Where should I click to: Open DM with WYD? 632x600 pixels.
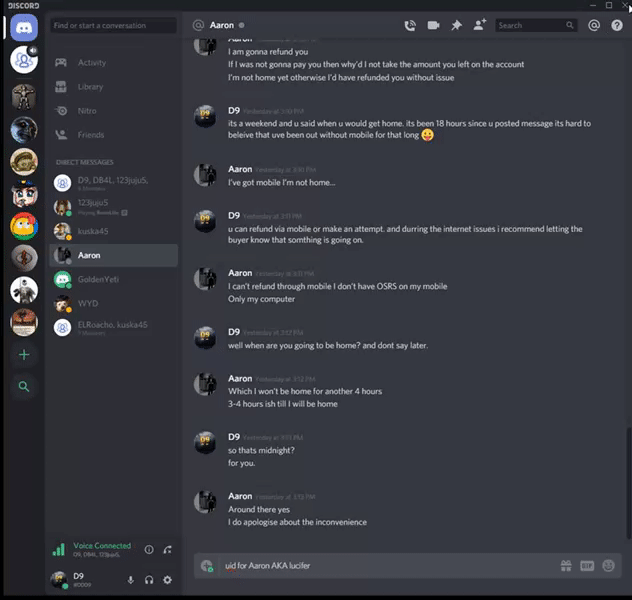[x=113, y=303]
